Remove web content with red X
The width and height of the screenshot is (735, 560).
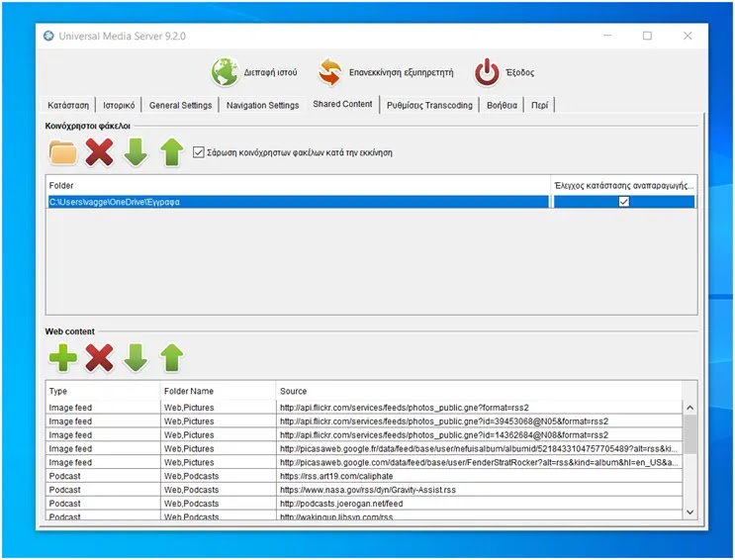(99, 358)
